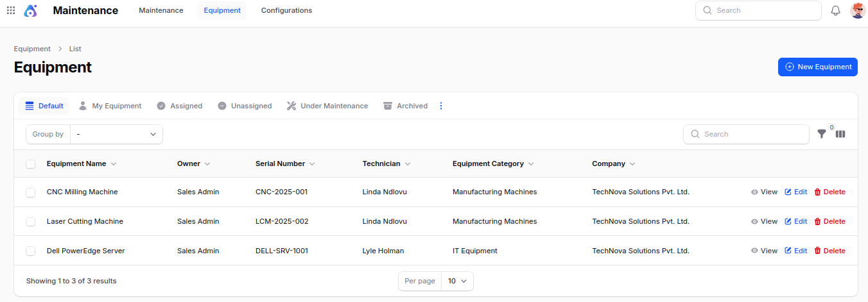Click the CNC Milling Machine name
The width and height of the screenshot is (868, 302).
pos(82,192)
